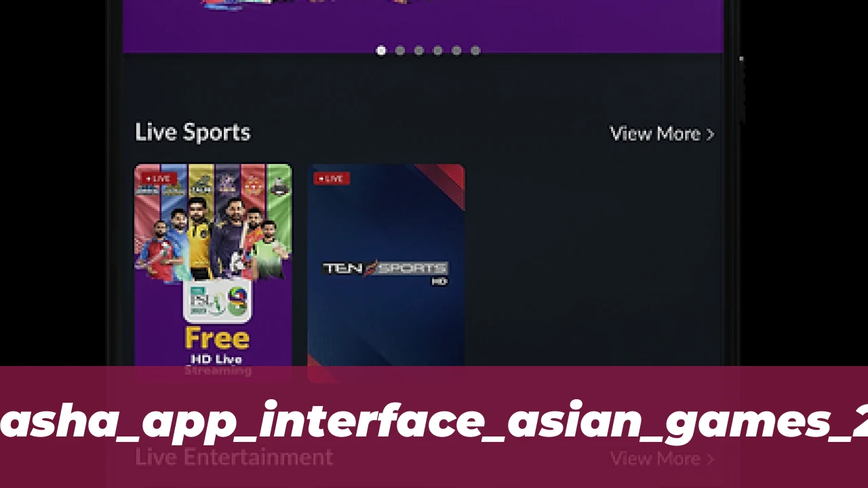Select the sixth carousel dot

point(475,50)
